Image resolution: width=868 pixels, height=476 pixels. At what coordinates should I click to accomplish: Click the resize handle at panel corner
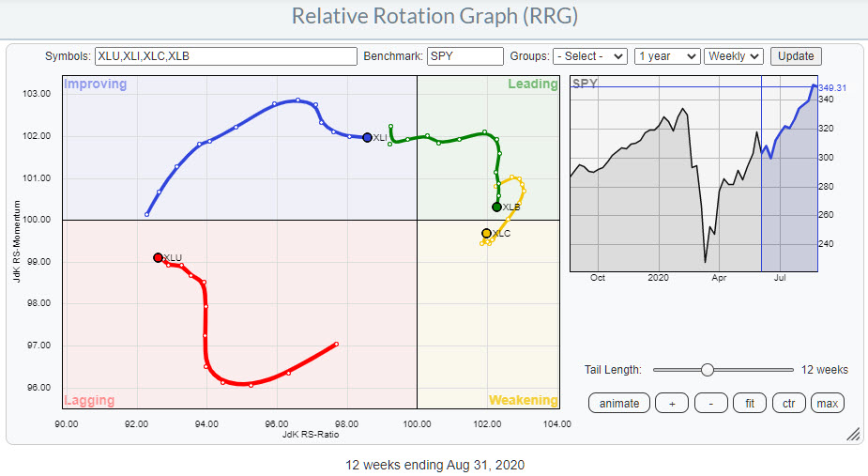(853, 434)
